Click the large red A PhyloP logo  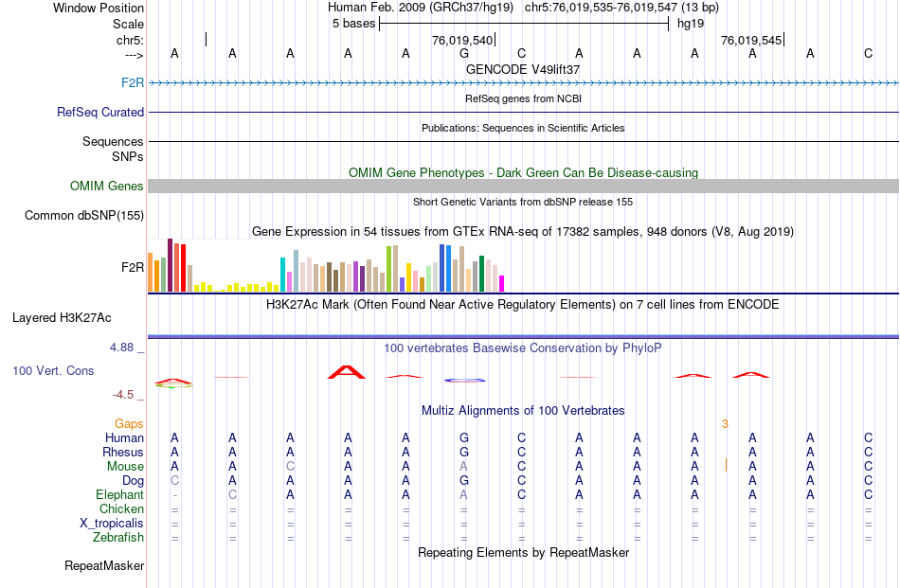click(347, 372)
